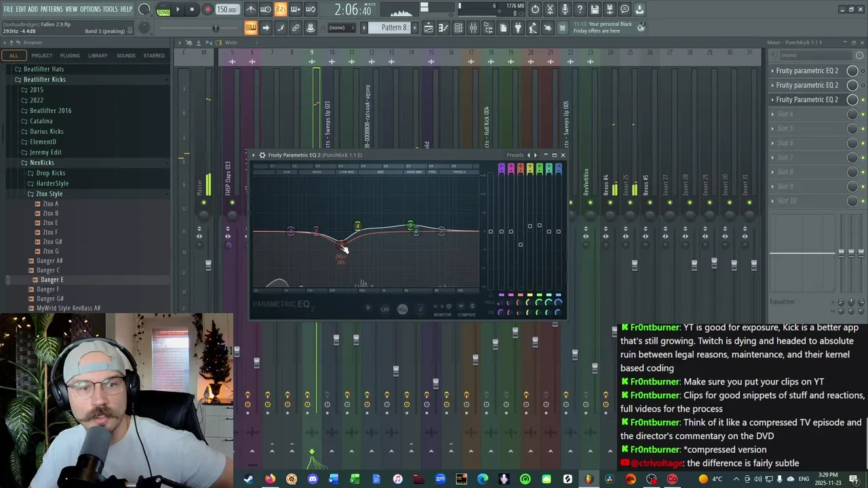
Task: Click the HQ high-quality button in EQ
Action: point(402,309)
